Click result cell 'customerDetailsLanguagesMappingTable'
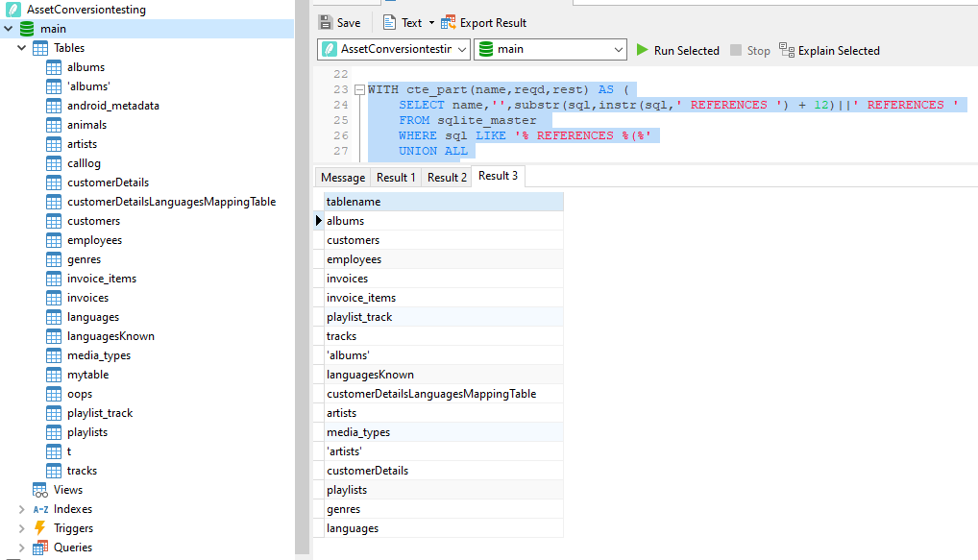978x560 pixels. click(444, 394)
